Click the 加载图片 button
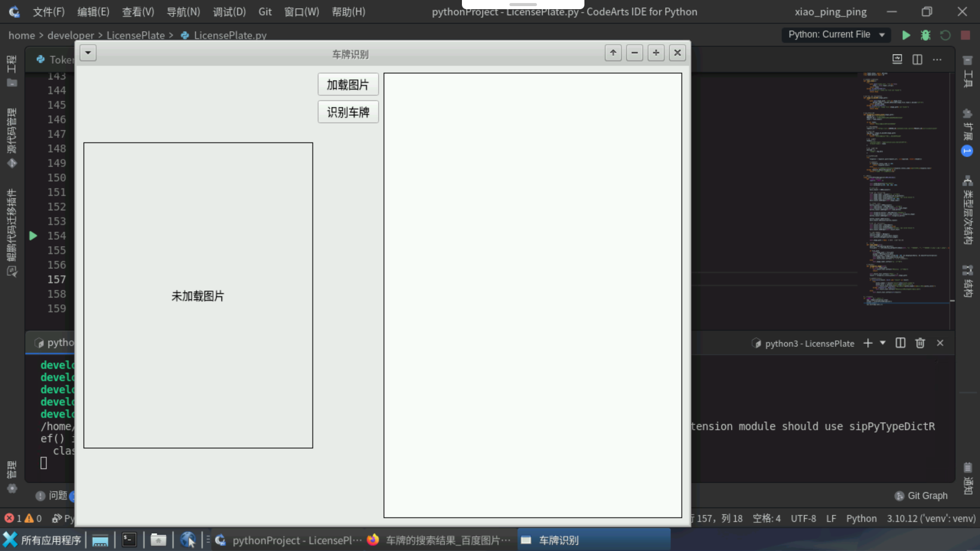980x551 pixels. coord(348,84)
